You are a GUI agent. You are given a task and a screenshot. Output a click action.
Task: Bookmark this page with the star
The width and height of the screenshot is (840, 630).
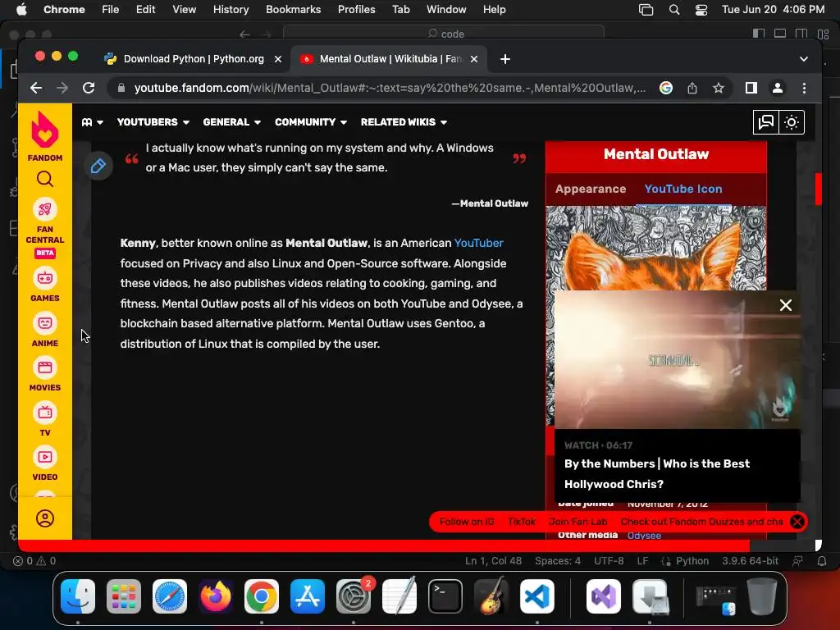(719, 88)
